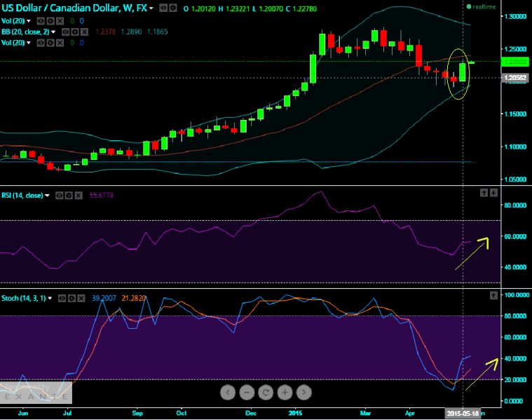Click the 1.30000 price scale label
Viewport: 532px width, 420px height.
[515, 17]
